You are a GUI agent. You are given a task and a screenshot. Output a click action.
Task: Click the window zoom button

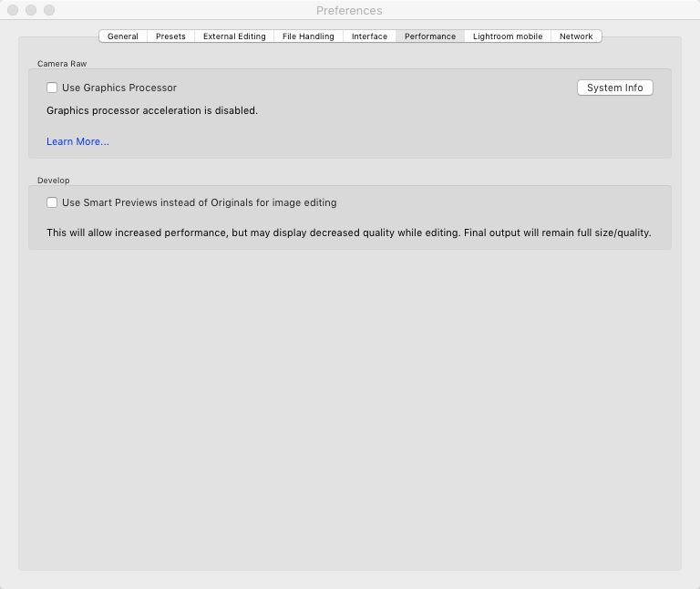coord(49,10)
